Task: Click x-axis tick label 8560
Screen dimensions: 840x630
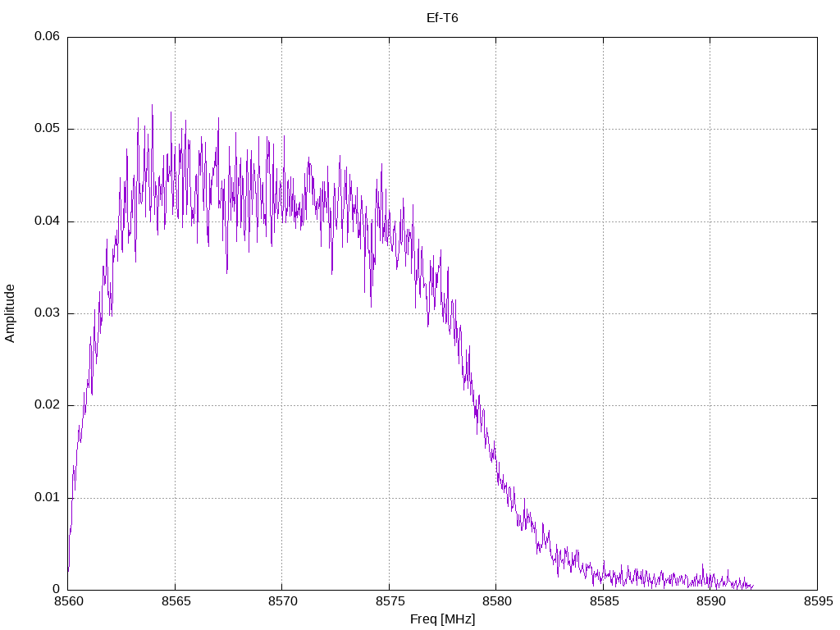Action: click(x=69, y=601)
